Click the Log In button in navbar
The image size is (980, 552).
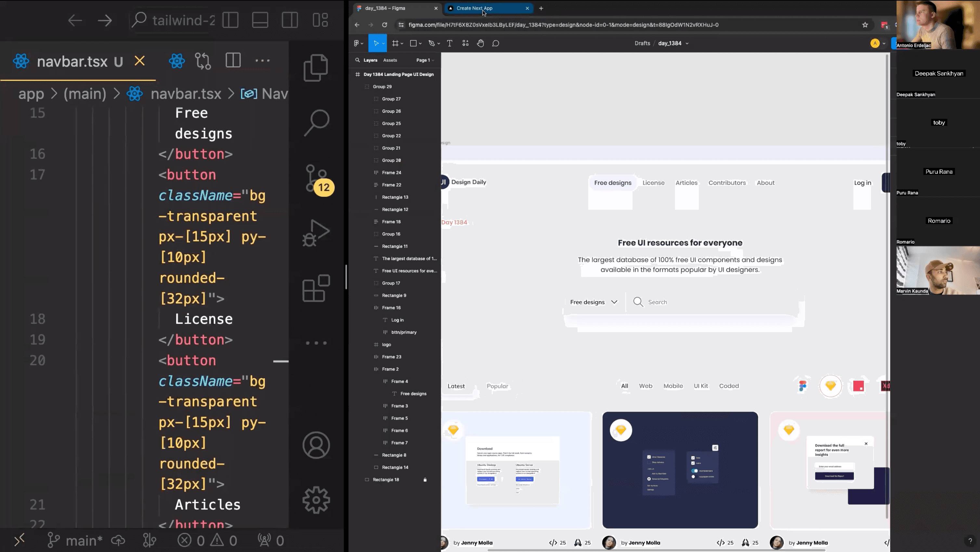click(x=862, y=182)
